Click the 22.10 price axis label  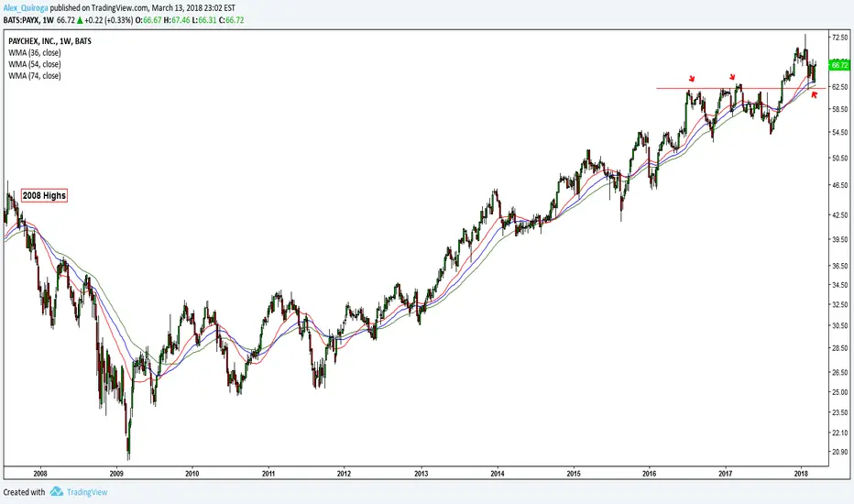(x=840, y=433)
